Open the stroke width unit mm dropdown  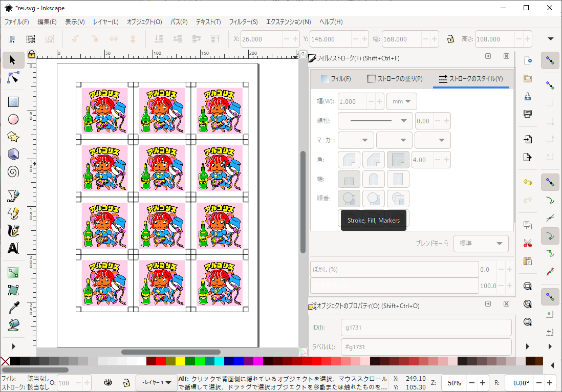(x=401, y=101)
